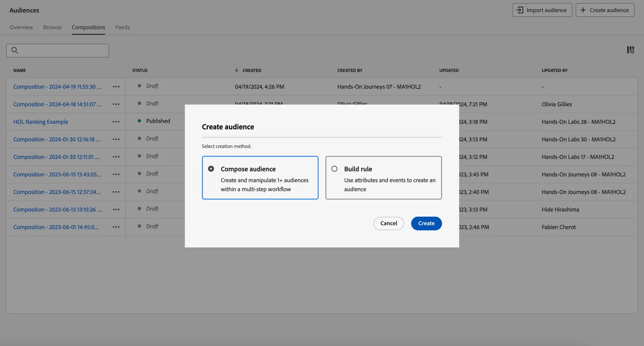
Task: Open more actions for Composition 2024-04-19 11:55:30
Action: pos(116,86)
